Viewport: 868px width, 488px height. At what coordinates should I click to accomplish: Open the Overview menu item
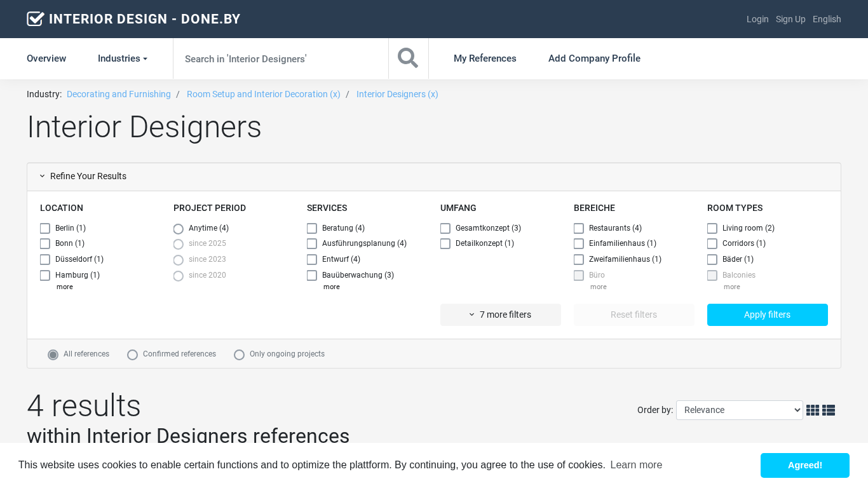coord(46,58)
